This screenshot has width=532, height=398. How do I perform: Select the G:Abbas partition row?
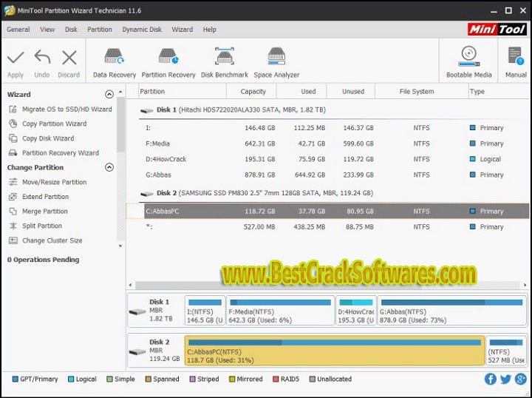pos(334,175)
